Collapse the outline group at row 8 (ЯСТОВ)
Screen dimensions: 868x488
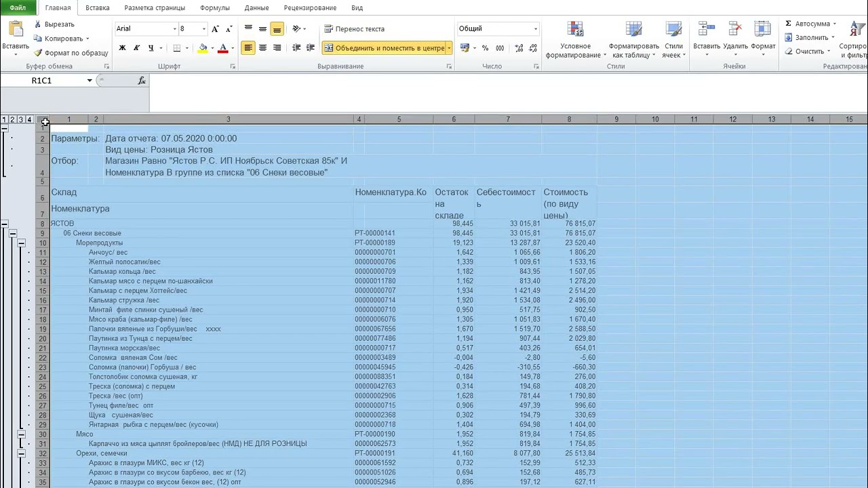pyautogui.click(x=4, y=224)
